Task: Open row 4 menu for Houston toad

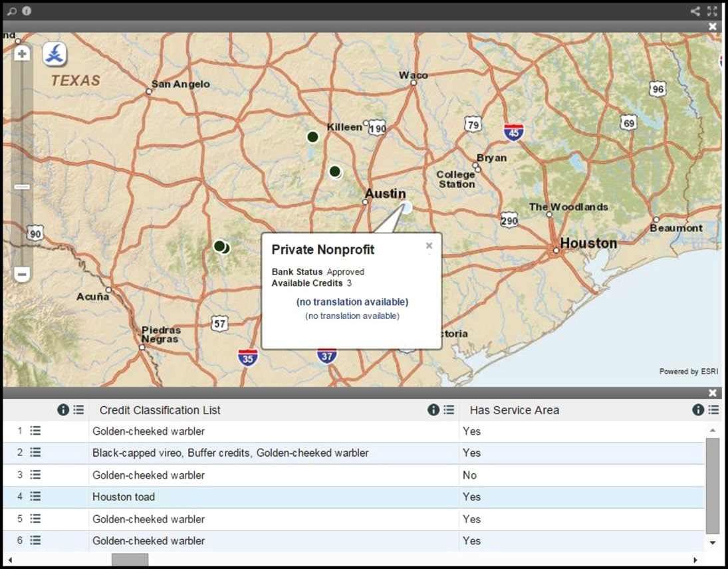Action: [35, 497]
